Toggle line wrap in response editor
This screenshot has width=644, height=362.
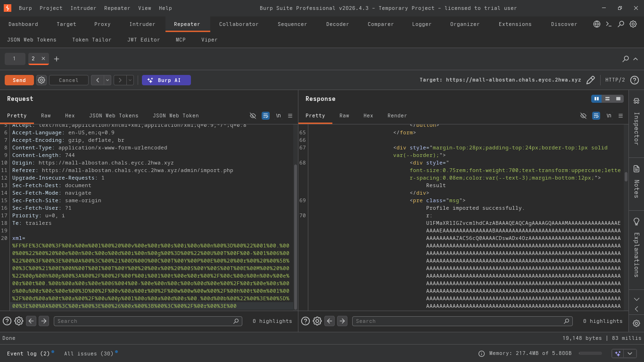click(x=596, y=115)
